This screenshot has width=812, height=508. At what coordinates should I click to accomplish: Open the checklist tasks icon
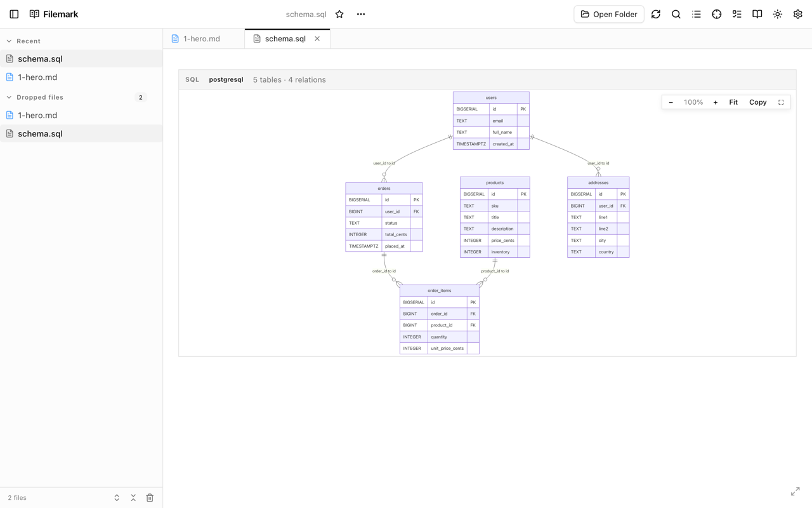(737, 14)
